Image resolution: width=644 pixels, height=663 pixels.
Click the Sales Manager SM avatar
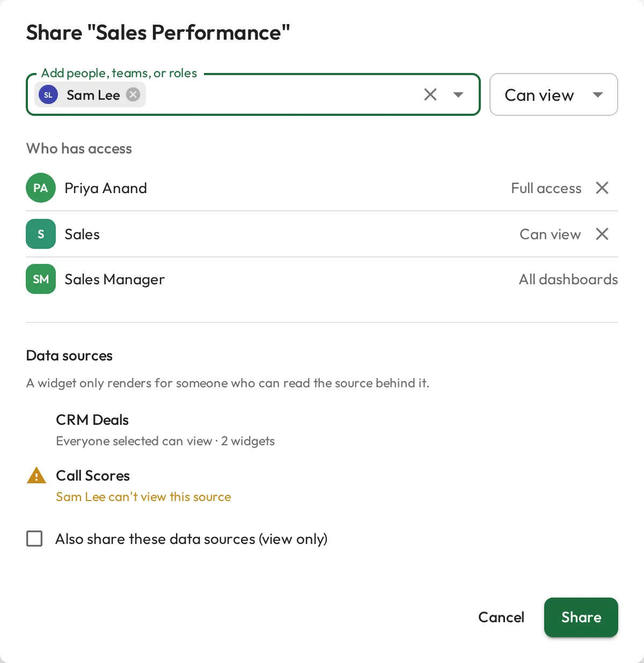(41, 279)
